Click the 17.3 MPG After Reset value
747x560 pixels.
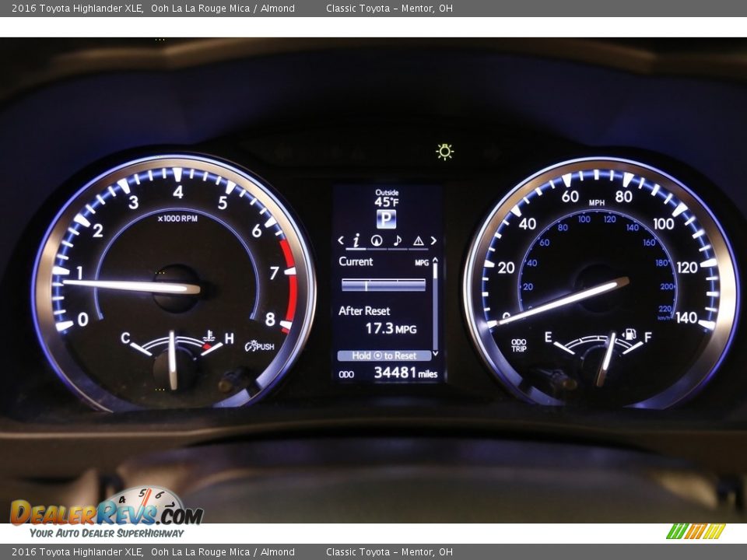(x=391, y=329)
